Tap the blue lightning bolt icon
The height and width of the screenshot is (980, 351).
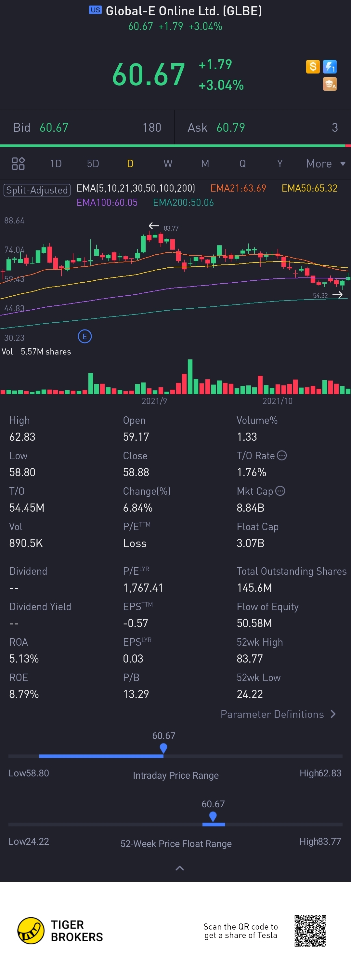(330, 67)
